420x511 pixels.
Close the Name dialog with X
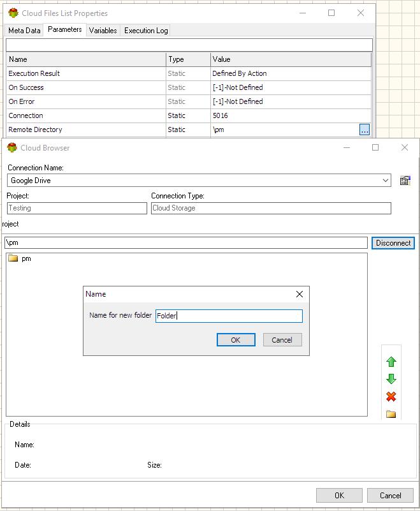(300, 294)
